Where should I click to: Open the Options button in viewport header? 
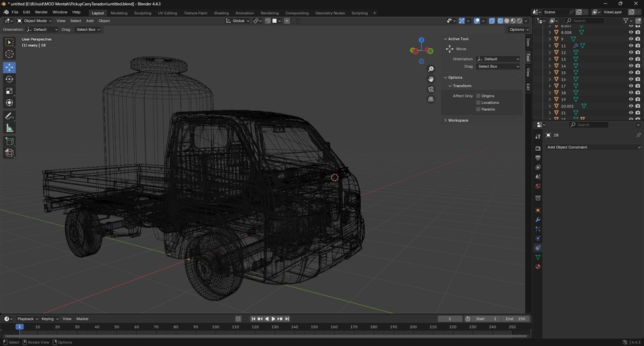pyautogui.click(x=519, y=30)
